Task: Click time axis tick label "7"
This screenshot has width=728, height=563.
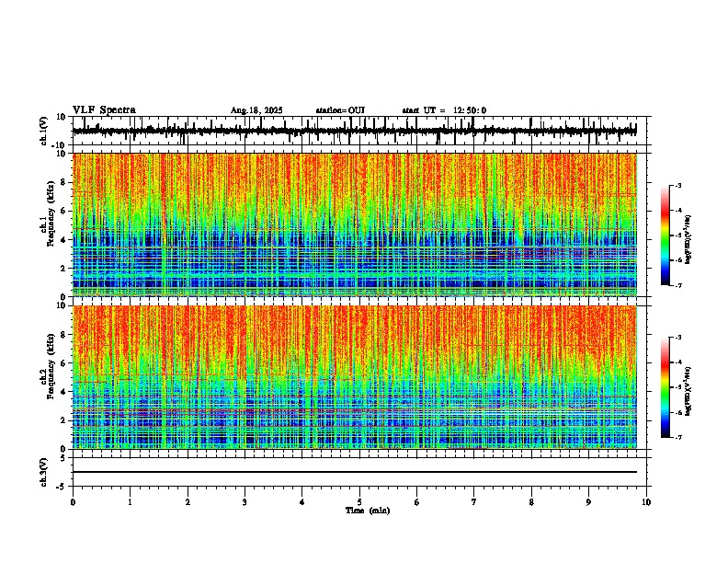Action: 474,502
